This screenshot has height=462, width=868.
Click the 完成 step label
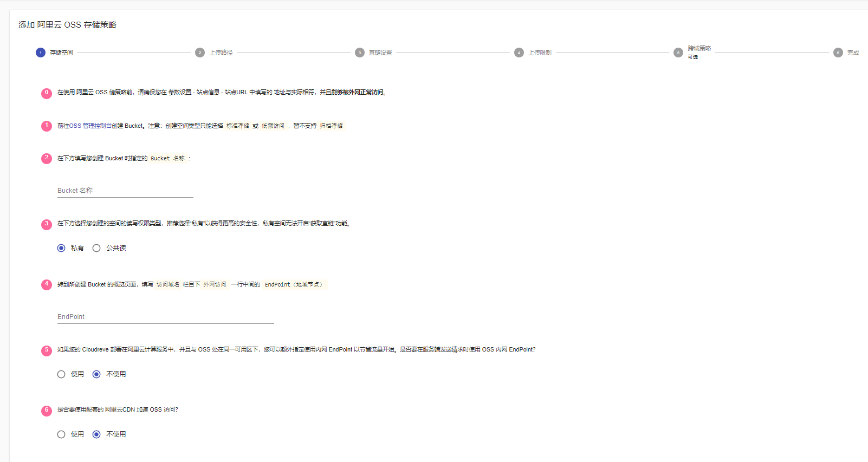point(853,53)
